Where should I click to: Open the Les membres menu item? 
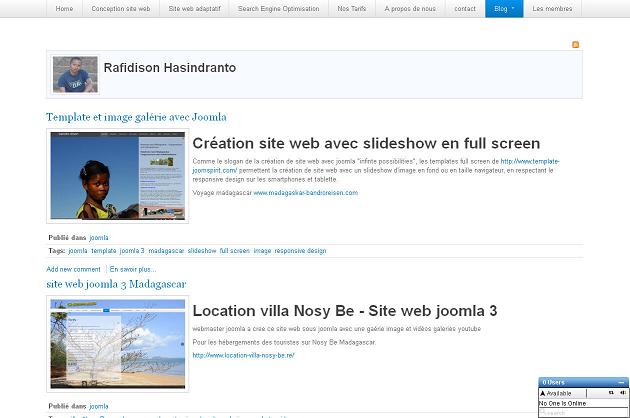click(552, 8)
